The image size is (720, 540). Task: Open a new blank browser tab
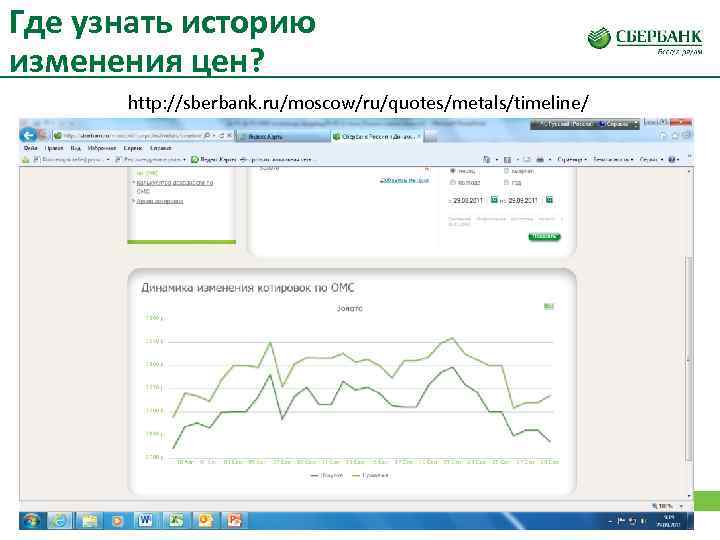tap(431, 137)
